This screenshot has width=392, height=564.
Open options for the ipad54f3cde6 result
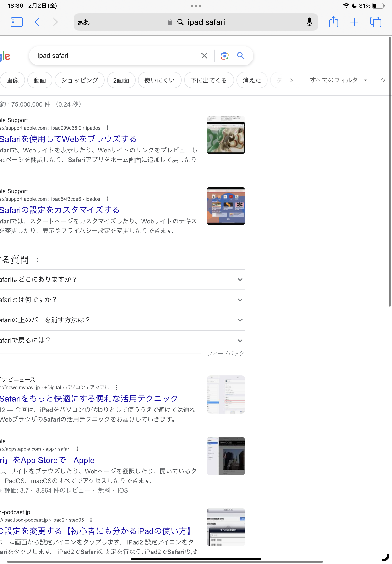pos(107,199)
